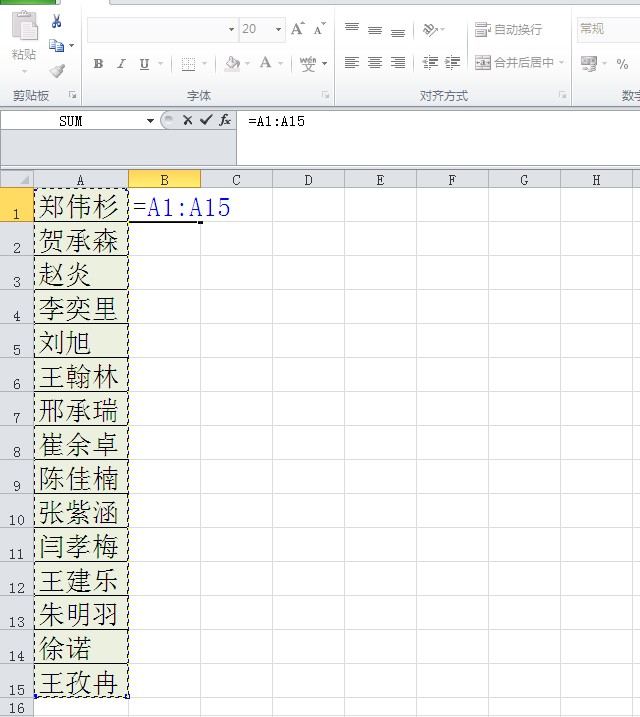Click the cell borders icon

(188, 64)
